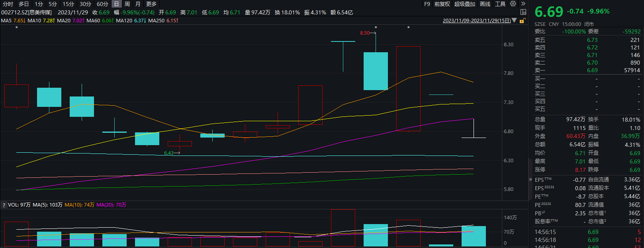The height and width of the screenshot is (248, 644).
Task: Select the tall red hollow candle on 11/28
Action: click(x=408, y=89)
